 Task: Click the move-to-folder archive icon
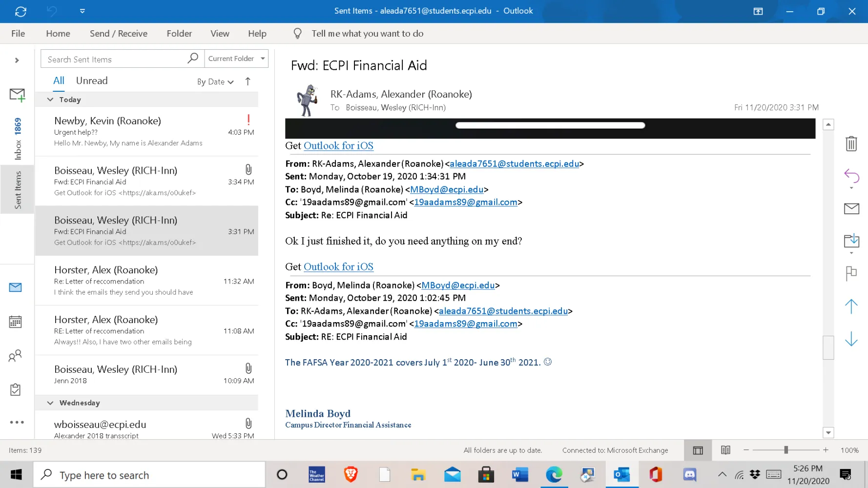851,240
